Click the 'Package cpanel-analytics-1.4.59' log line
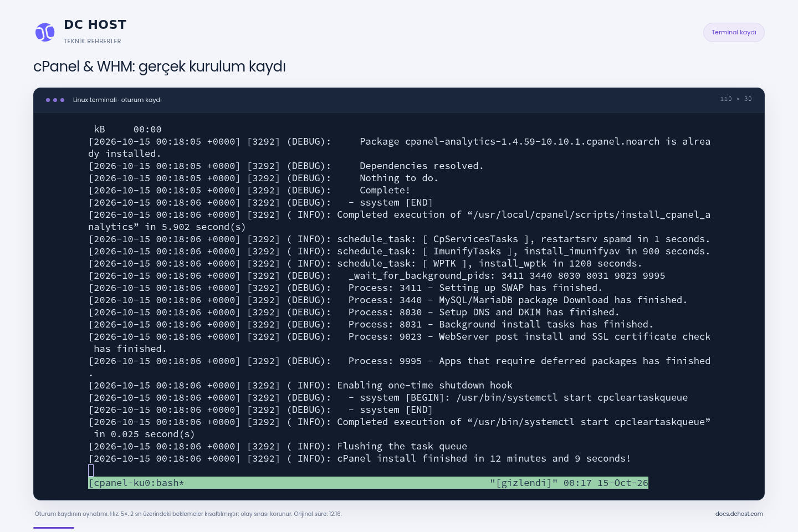 (x=400, y=147)
